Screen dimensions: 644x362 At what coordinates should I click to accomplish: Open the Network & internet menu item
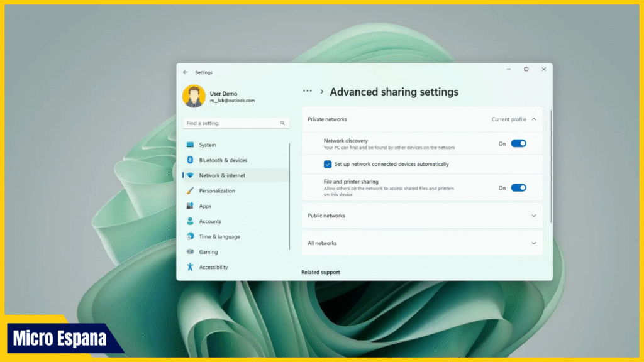coord(222,175)
